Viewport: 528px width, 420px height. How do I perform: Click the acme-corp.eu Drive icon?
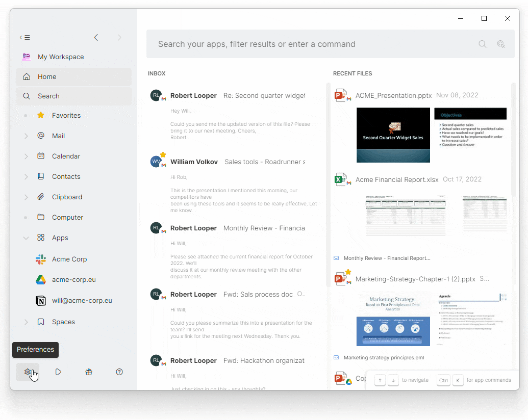(x=41, y=279)
